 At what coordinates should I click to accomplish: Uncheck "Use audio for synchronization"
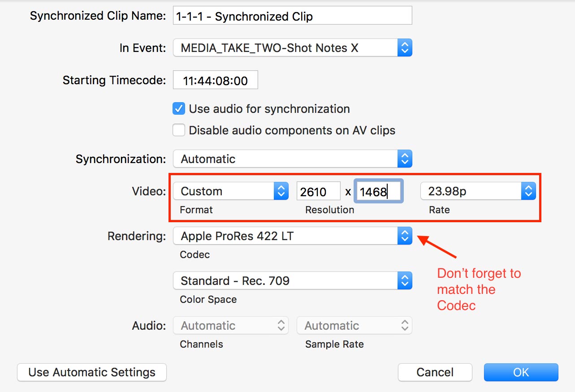179,109
